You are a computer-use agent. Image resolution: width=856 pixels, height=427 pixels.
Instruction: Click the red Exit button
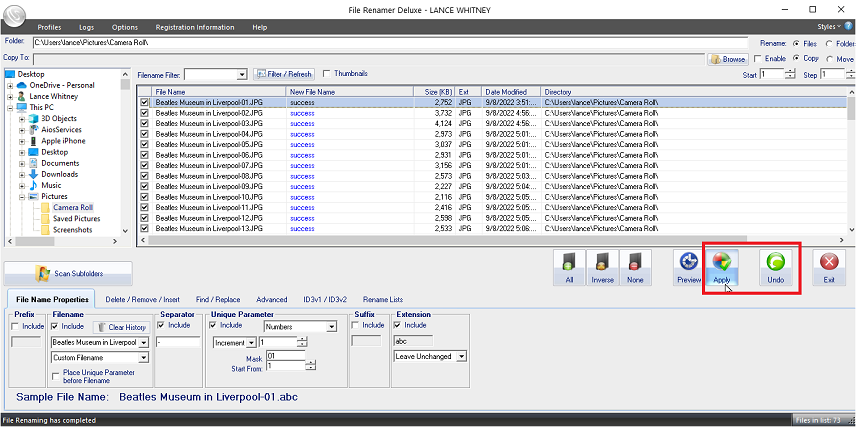[829, 268]
